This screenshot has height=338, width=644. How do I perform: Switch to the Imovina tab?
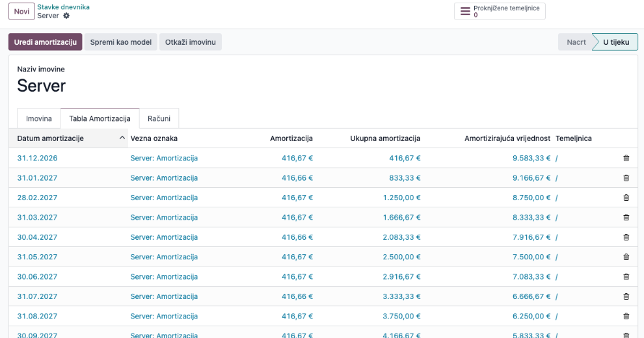(39, 118)
